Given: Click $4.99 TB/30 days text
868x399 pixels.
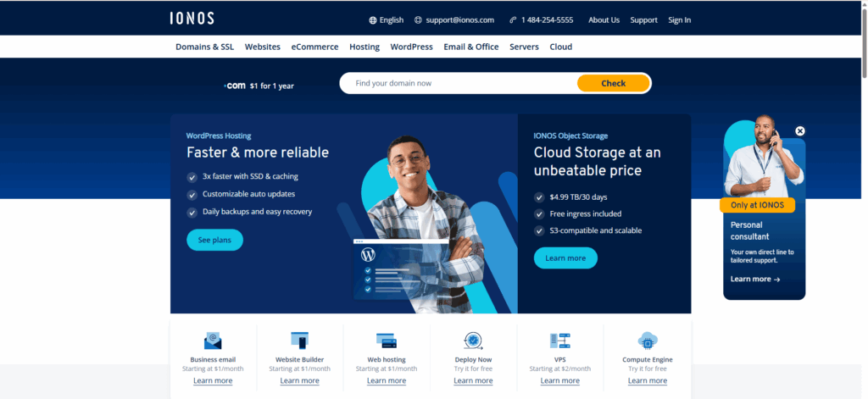Looking at the screenshot, I should tap(579, 197).
